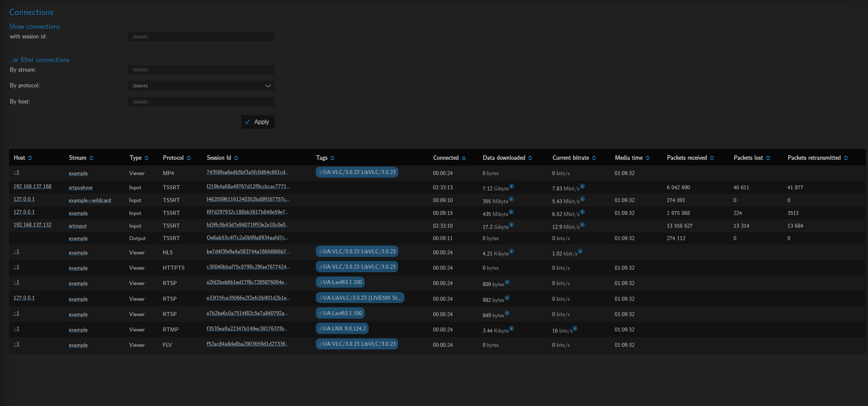Sort table by Session Id arrows
Viewport: 868px width, 406px height.
click(236, 158)
